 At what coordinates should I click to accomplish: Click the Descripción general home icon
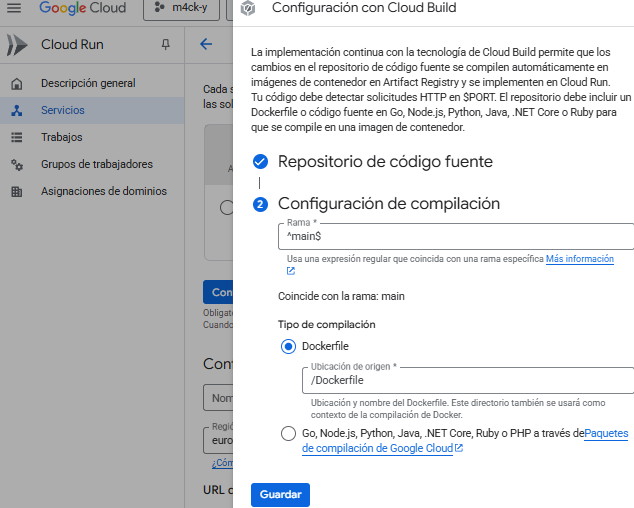pos(17,84)
